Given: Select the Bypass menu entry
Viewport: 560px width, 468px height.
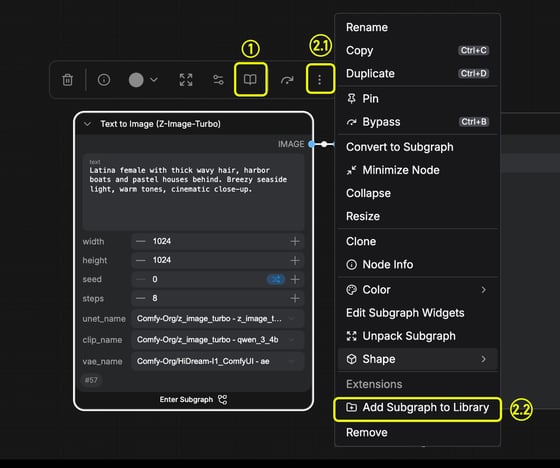Looking at the screenshot, I should 417,122.
